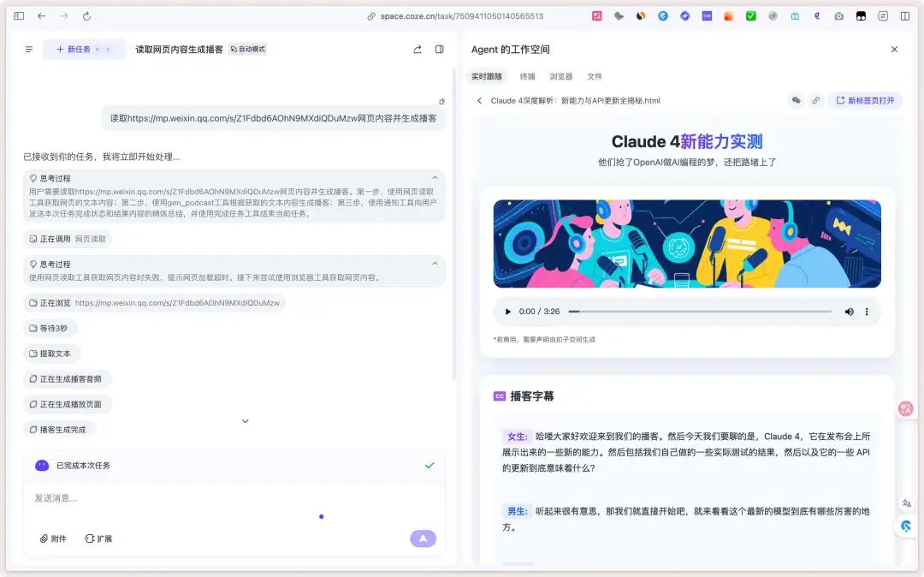Click the split-panel toggle icon near task title
924x577 pixels.
(x=439, y=49)
